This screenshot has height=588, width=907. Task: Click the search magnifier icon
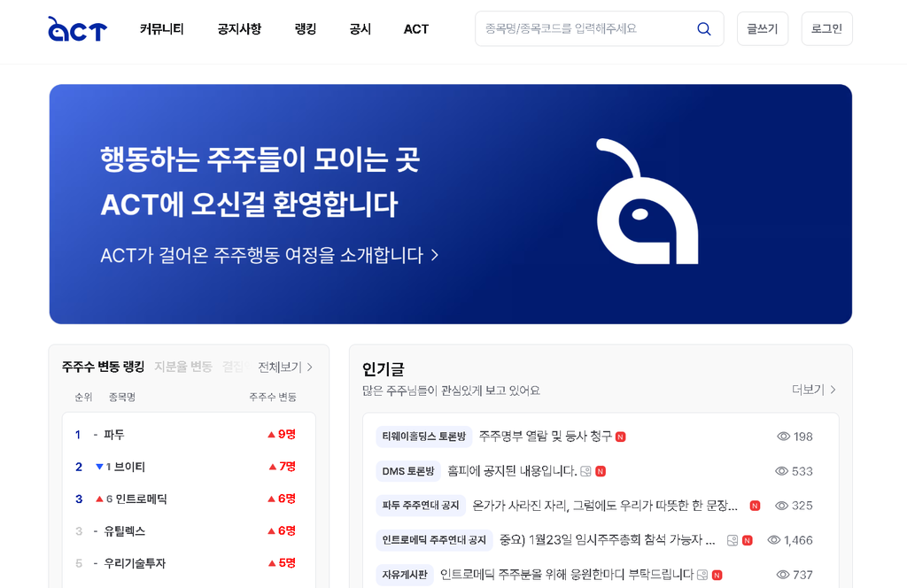(x=703, y=29)
